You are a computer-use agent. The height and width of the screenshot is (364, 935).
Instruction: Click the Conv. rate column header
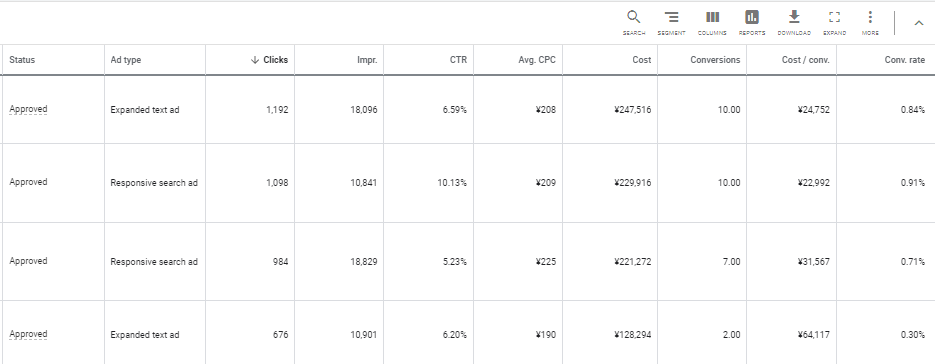tap(905, 60)
